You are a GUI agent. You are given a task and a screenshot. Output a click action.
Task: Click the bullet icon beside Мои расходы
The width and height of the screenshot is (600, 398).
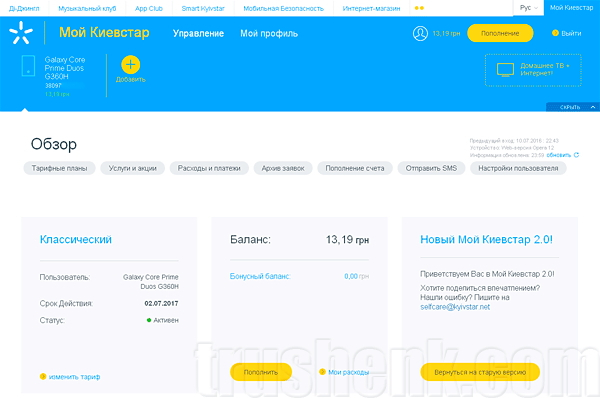click(322, 372)
